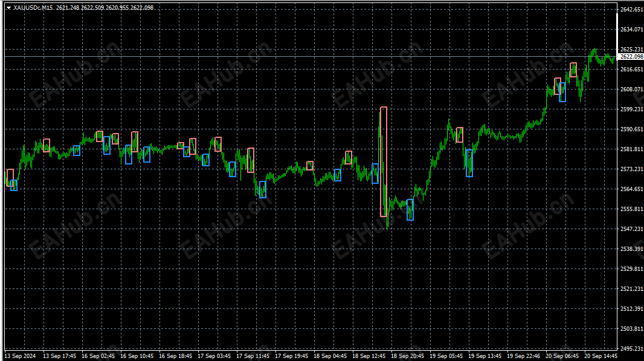Click price axis label 2599.231
The image size is (644, 361).
click(631, 109)
